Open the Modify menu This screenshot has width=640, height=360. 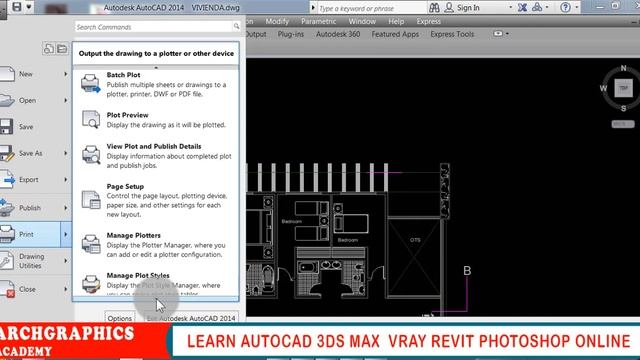pyautogui.click(x=277, y=21)
